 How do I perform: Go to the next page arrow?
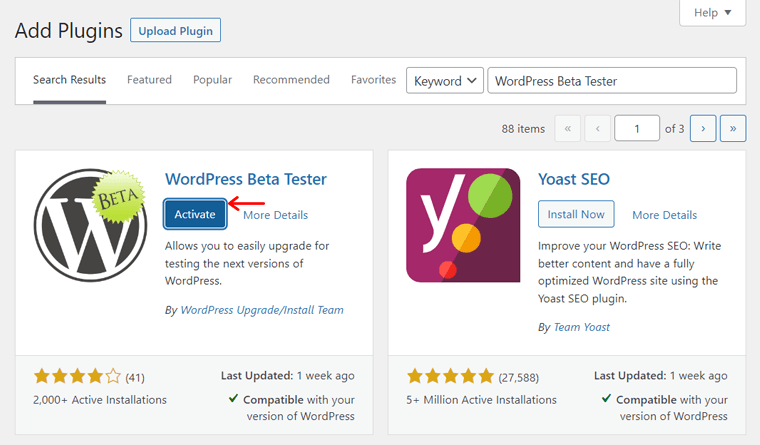click(x=703, y=128)
